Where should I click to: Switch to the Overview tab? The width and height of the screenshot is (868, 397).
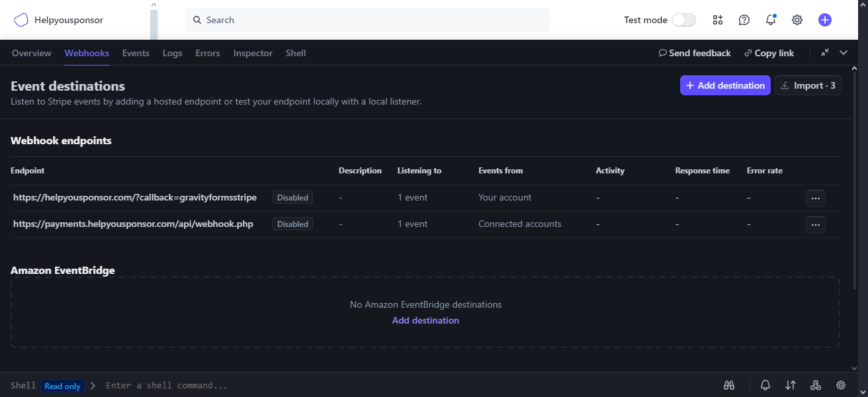click(x=31, y=53)
